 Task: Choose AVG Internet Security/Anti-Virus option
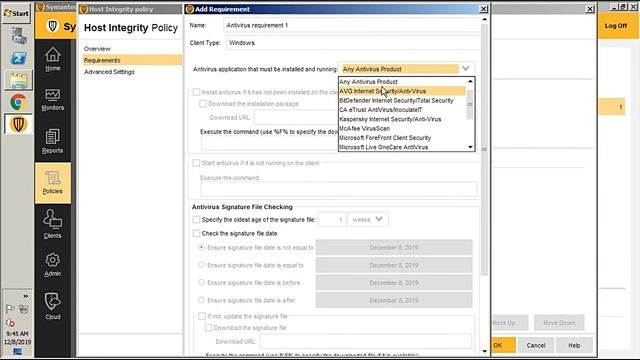[402, 91]
